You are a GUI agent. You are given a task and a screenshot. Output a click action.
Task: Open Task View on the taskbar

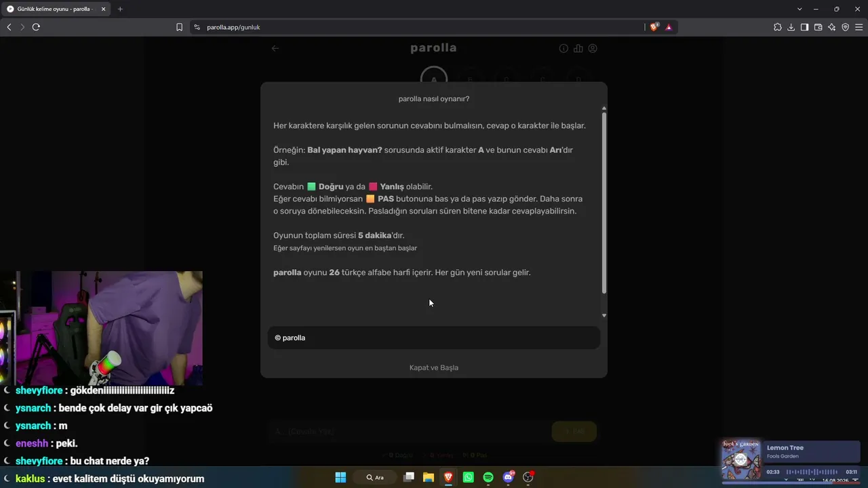pyautogui.click(x=409, y=477)
